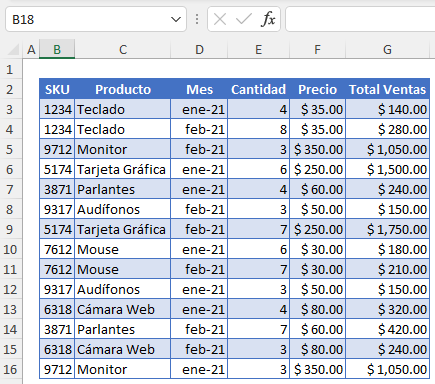435x384 pixels.
Task: Click the $ 320.00 total cell
Action: click(387, 309)
